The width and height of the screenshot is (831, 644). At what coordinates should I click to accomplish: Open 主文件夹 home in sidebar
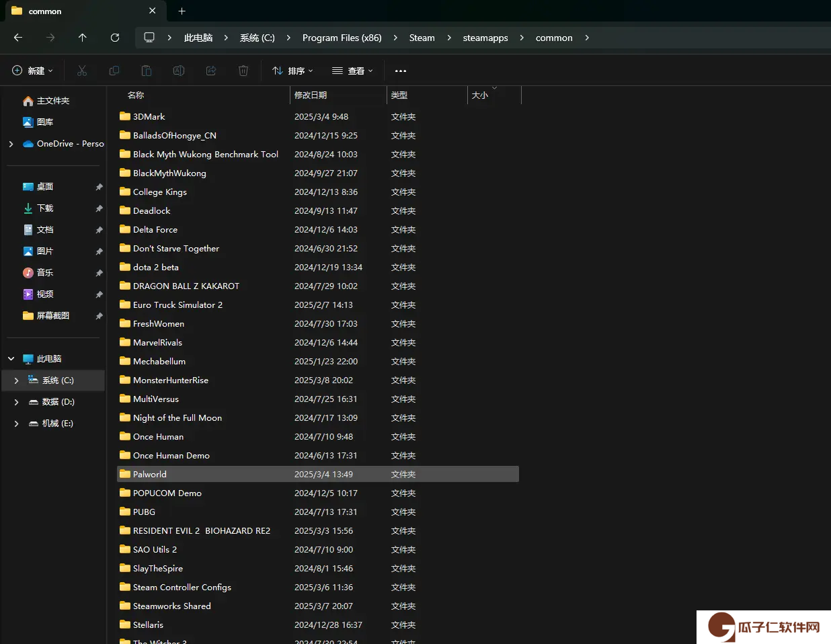[46, 101]
